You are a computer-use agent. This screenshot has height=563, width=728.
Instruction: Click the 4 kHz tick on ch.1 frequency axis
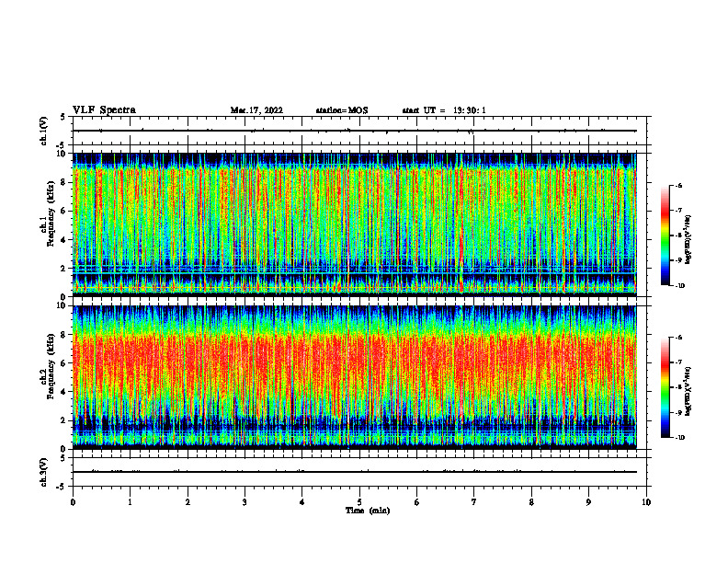click(63, 240)
